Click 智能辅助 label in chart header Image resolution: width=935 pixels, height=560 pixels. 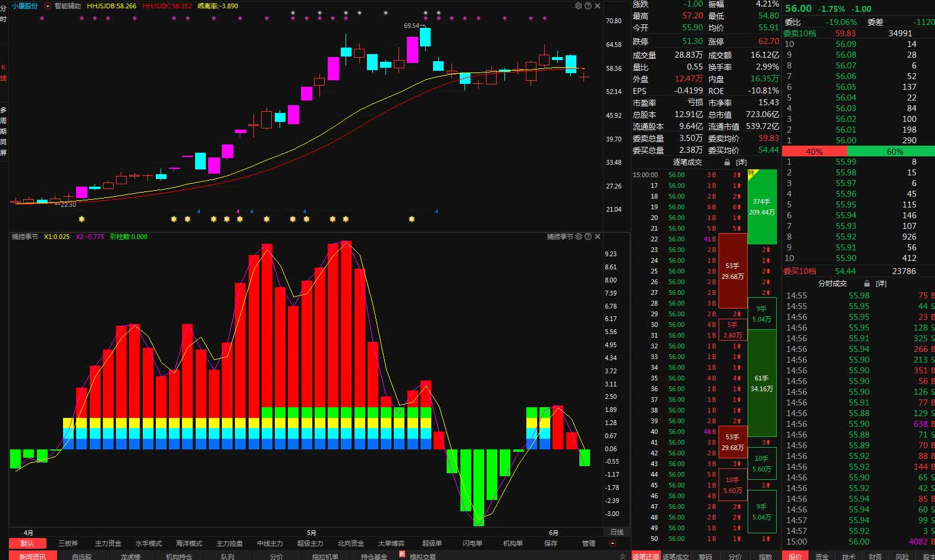[x=67, y=6]
